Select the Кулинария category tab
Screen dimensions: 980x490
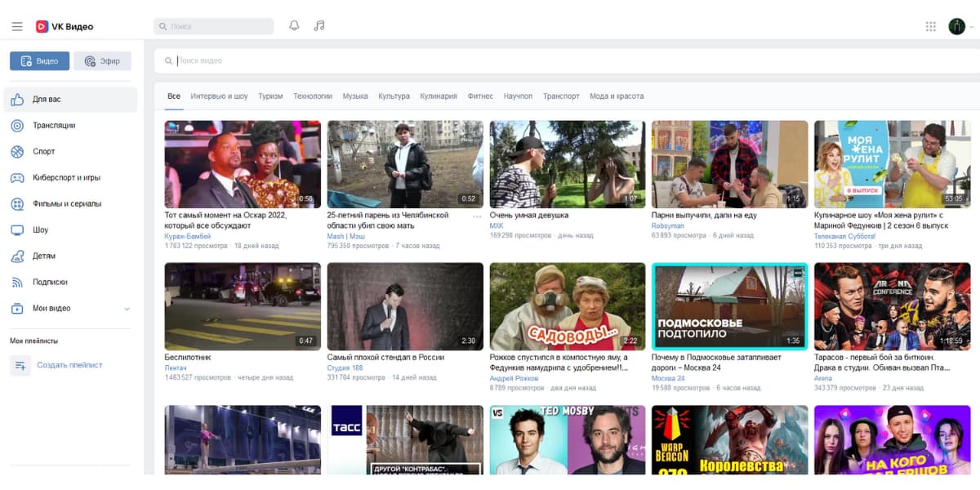click(439, 96)
